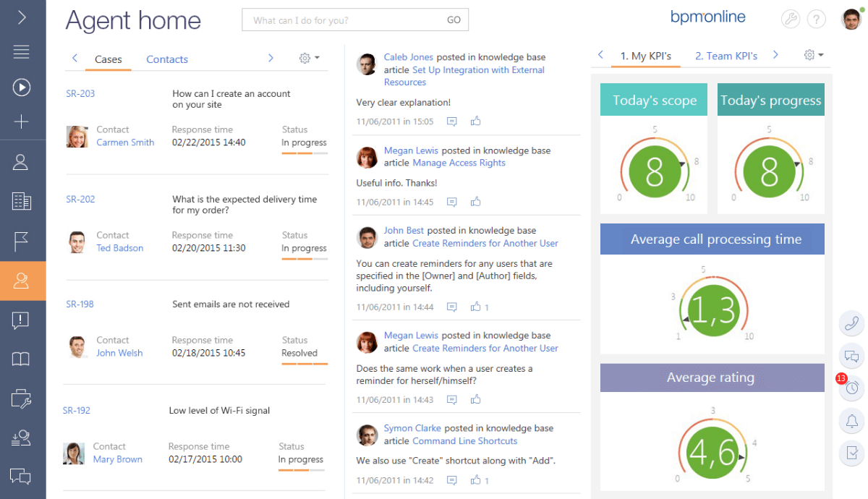The image size is (868, 499).
Task: Select the highlighted Agent home sidebar icon
Action: [22, 281]
